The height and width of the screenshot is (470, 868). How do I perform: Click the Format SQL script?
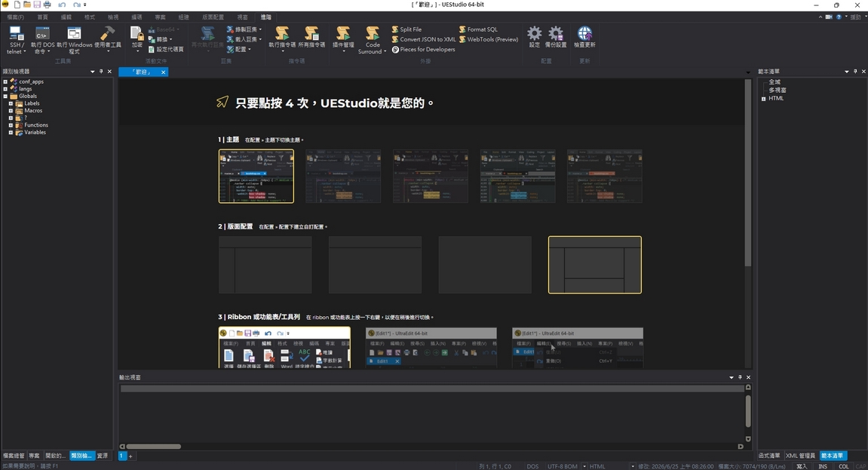tap(478, 29)
